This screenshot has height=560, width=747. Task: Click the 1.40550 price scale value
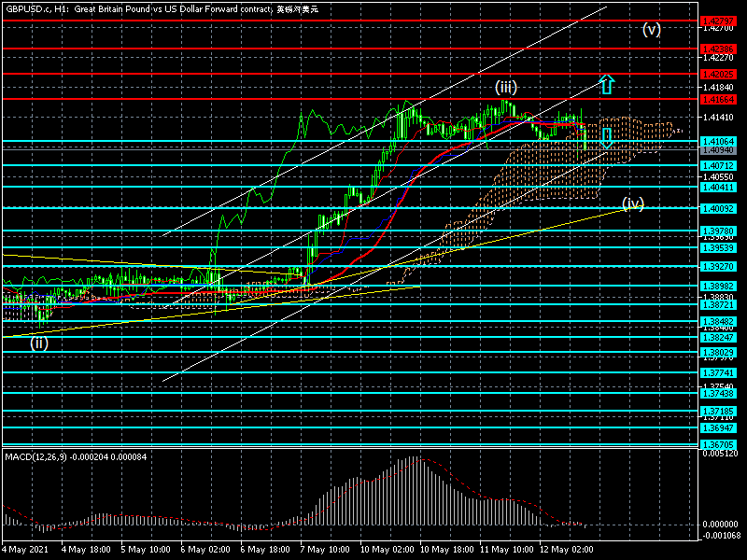(718, 176)
